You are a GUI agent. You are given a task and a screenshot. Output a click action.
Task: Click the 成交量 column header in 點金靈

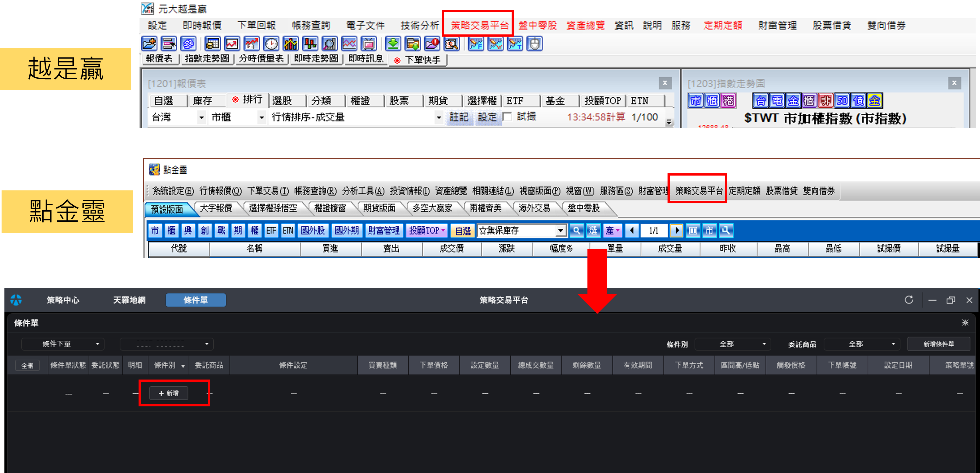click(x=670, y=248)
